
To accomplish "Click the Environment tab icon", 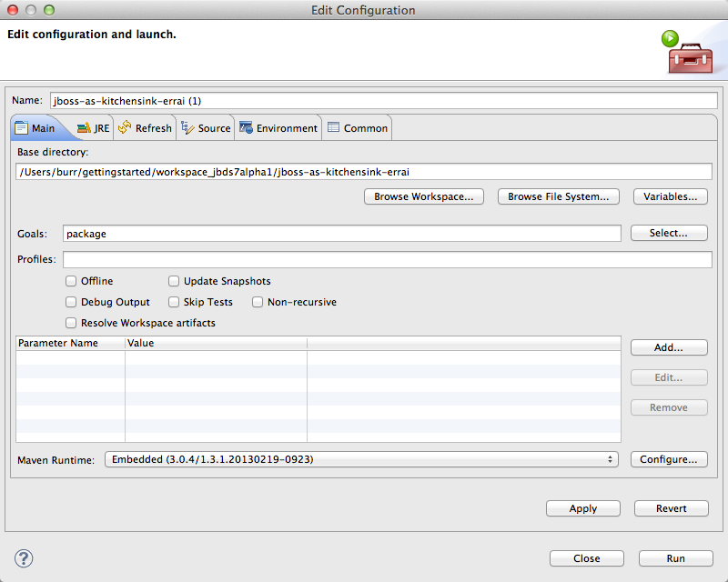I will click(246, 127).
